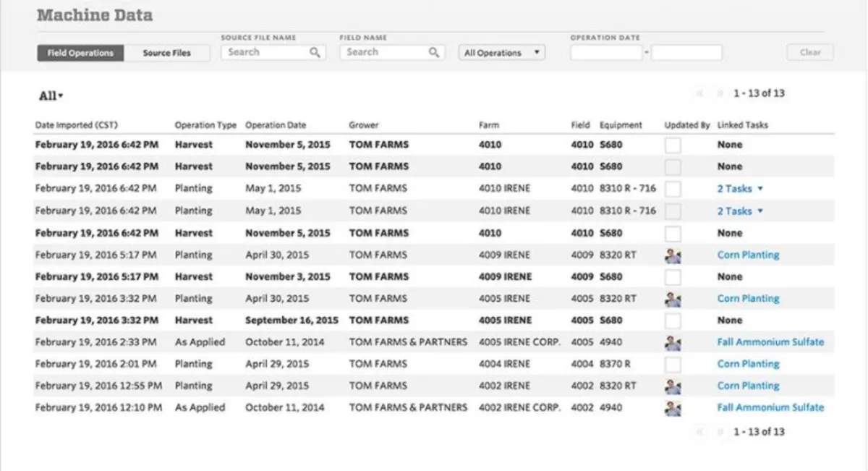This screenshot has height=471, width=868.
Task: Select the date cell February 19, 2016 2:33 PM
Action: pyautogui.click(x=95, y=341)
